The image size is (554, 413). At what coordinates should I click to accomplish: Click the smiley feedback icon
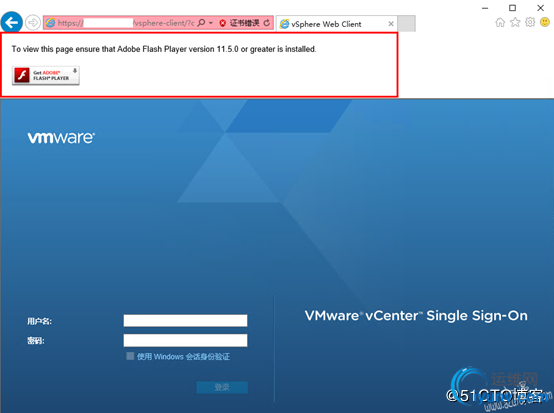pyautogui.click(x=545, y=22)
